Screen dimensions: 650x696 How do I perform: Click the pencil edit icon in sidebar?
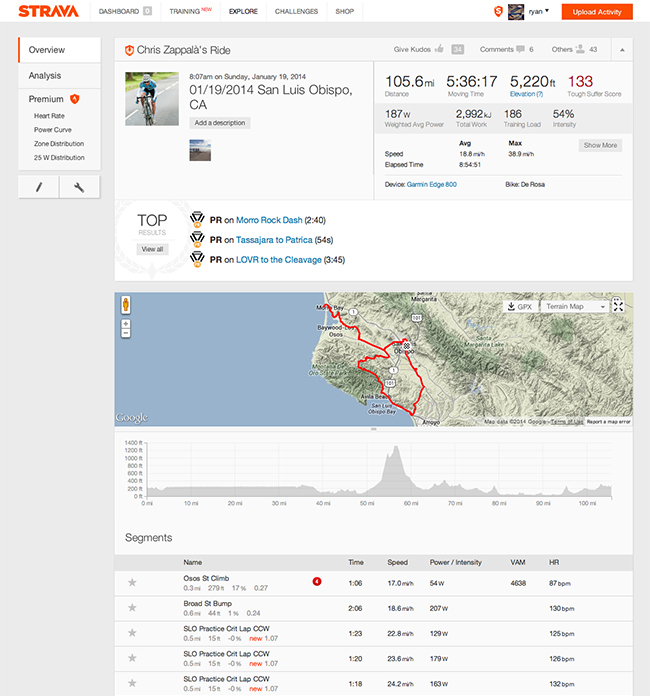(39, 187)
